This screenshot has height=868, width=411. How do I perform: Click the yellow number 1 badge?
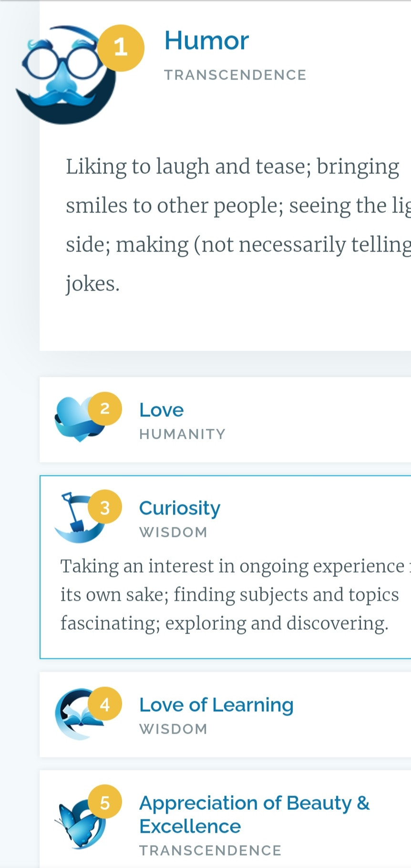[x=121, y=48]
